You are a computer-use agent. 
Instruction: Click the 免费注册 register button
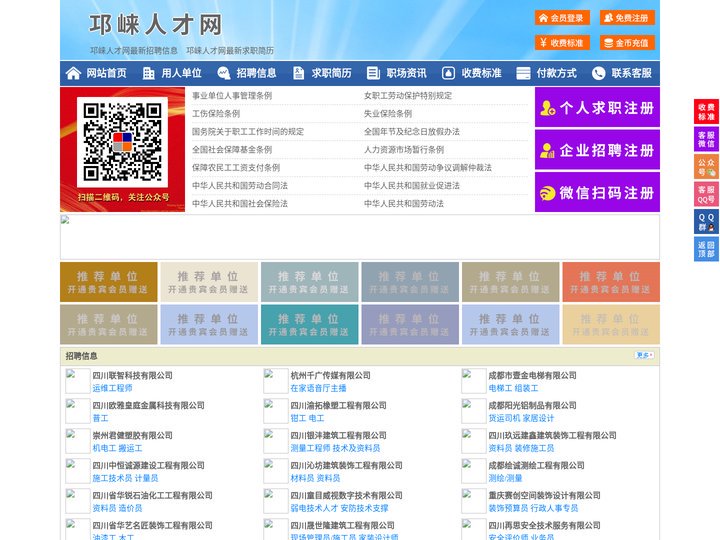point(627,18)
